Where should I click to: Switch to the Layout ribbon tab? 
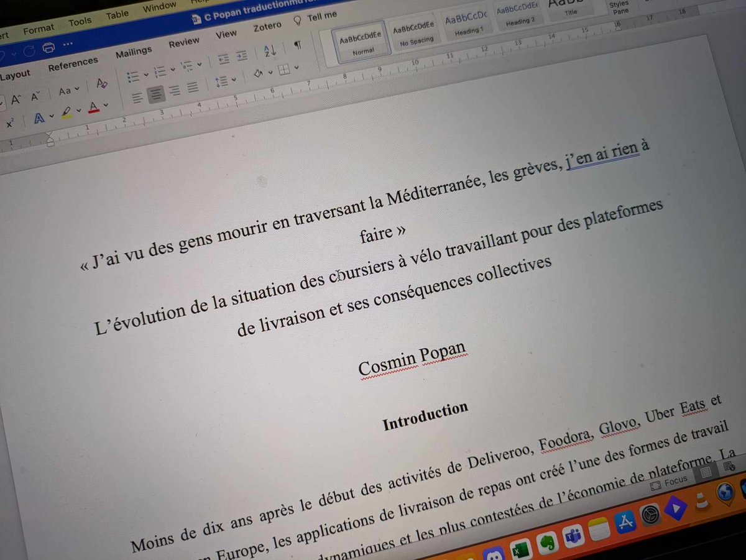(15, 75)
